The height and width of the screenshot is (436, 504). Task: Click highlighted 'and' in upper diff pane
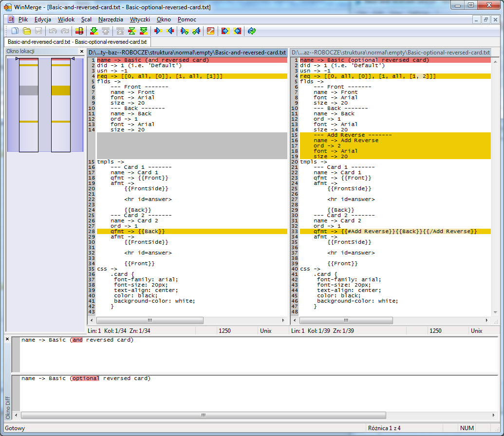(77, 340)
